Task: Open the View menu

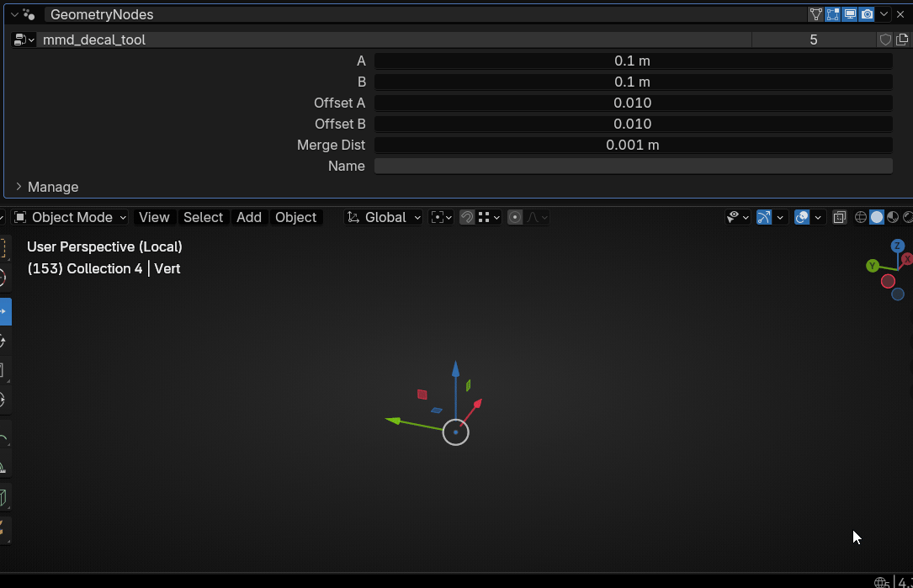Action: coord(154,217)
